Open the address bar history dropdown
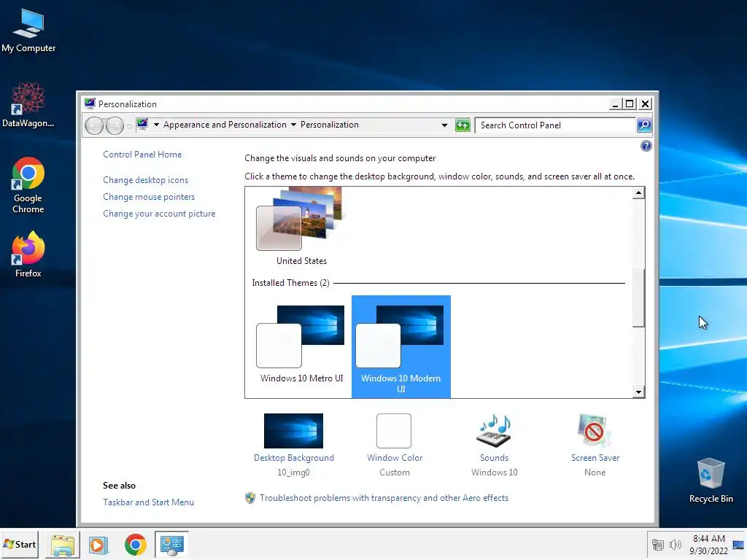The image size is (747, 560). (444, 125)
